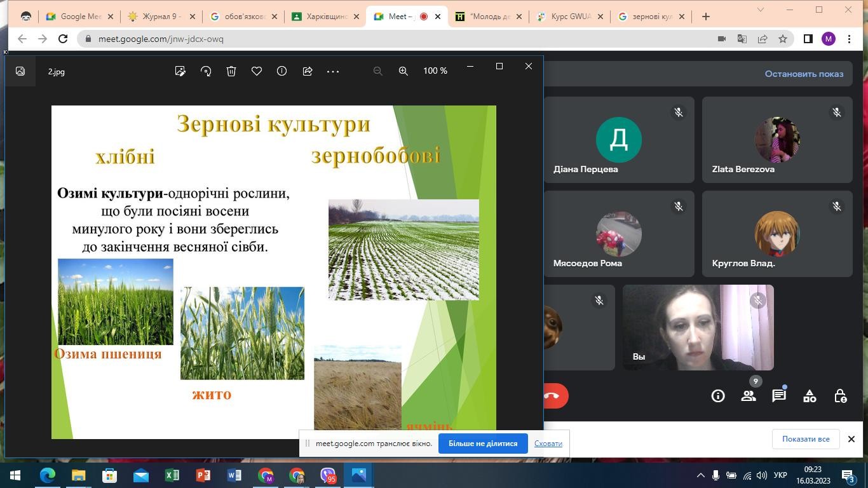Show the participants list in Meet
Screen dimensions: 868x488
click(749, 396)
